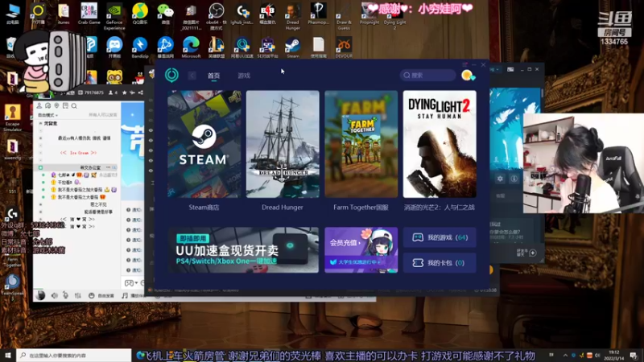
Task: Open the lghub installer desktop icon
Action: pos(242,14)
